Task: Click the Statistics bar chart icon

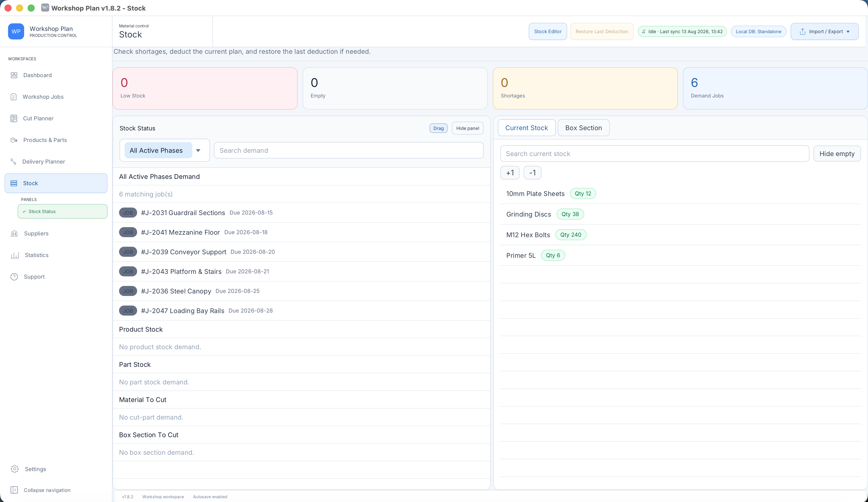Action: click(x=15, y=255)
